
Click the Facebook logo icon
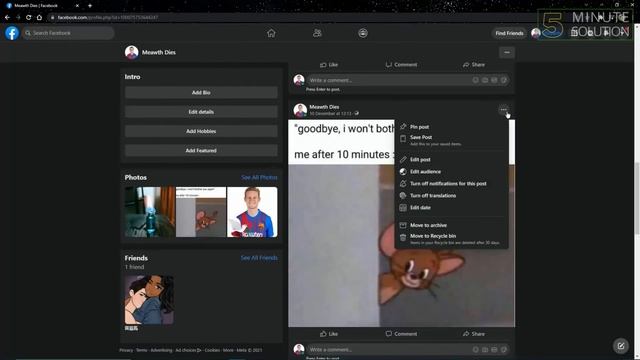point(12,33)
